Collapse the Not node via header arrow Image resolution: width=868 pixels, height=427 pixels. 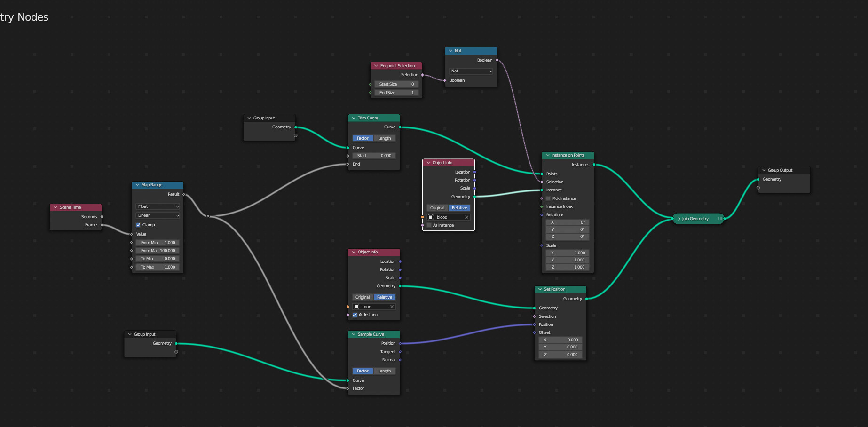click(450, 51)
